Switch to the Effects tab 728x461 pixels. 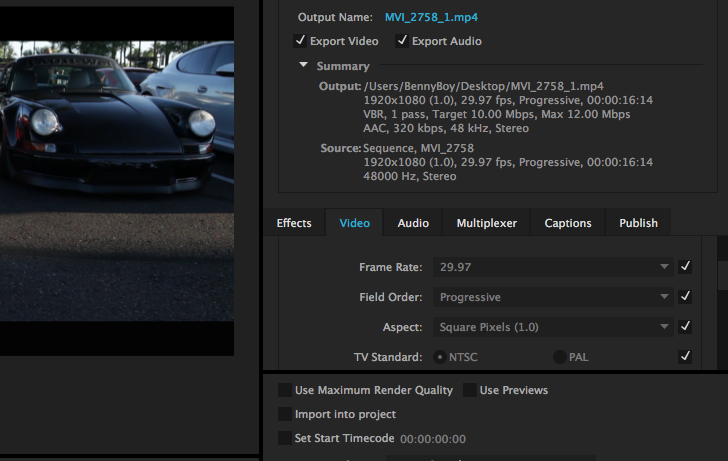(x=294, y=223)
